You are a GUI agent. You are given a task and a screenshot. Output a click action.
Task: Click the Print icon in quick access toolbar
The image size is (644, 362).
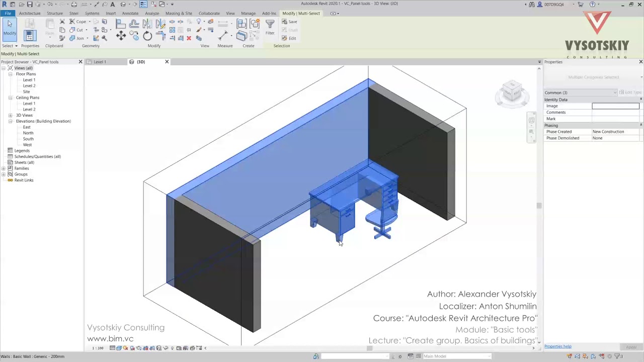(x=74, y=4)
